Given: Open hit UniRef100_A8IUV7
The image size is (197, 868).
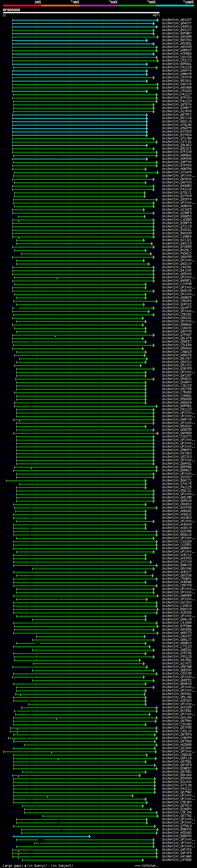Looking at the screenshot, I should tap(177, 20).
